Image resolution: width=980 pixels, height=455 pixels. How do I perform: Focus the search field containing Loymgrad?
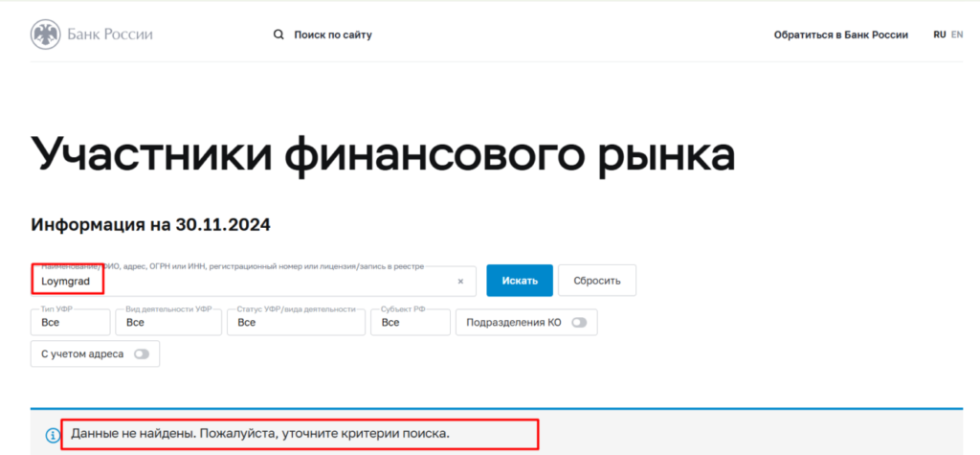click(253, 281)
